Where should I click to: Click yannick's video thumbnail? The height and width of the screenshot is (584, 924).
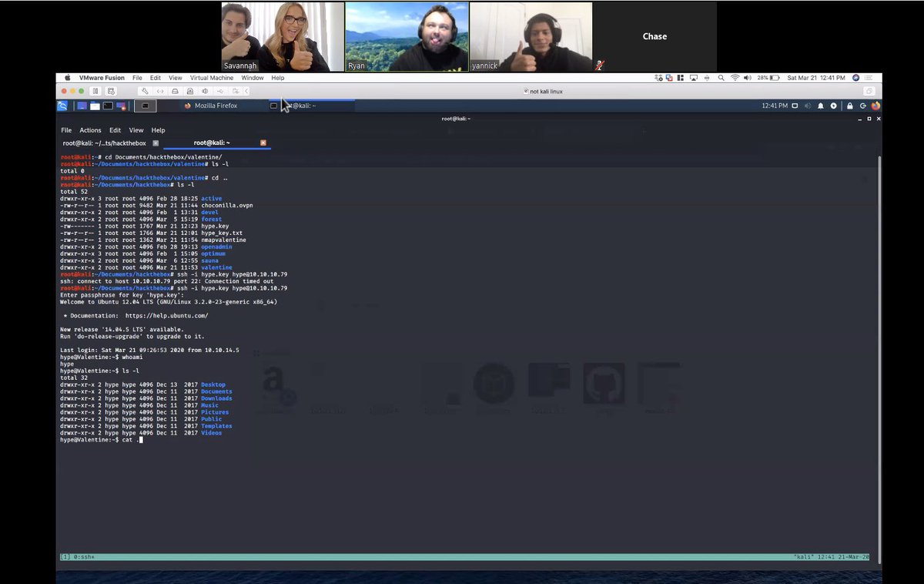531,36
